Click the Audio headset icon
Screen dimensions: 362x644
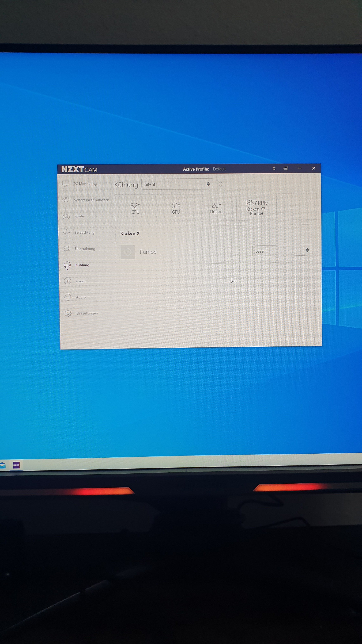[68, 297]
